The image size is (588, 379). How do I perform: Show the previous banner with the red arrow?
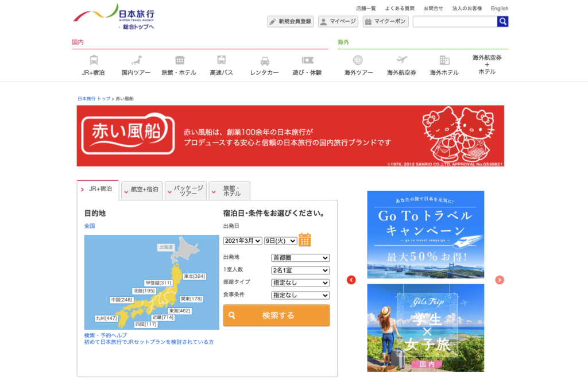tap(351, 280)
